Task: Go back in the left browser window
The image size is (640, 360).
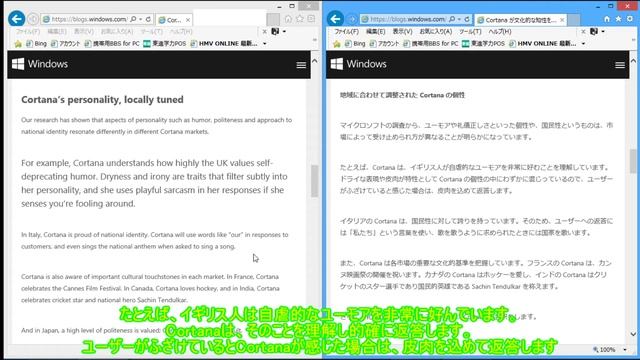Action: click(16, 19)
